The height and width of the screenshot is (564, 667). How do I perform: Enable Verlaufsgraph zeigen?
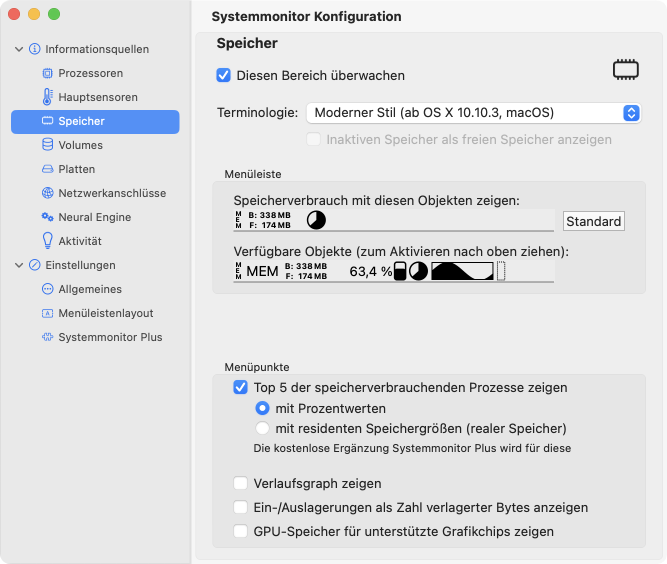click(240, 484)
